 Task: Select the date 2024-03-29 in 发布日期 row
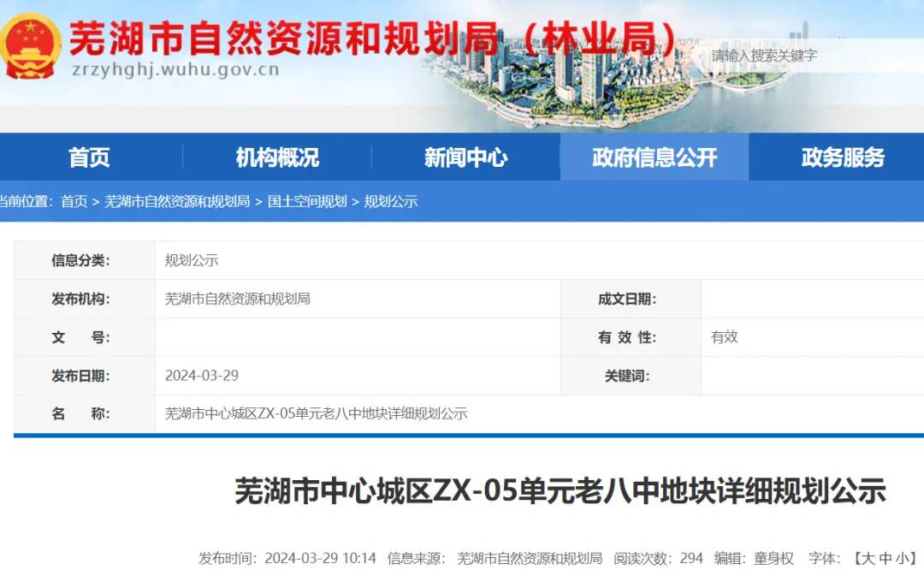pos(202,376)
